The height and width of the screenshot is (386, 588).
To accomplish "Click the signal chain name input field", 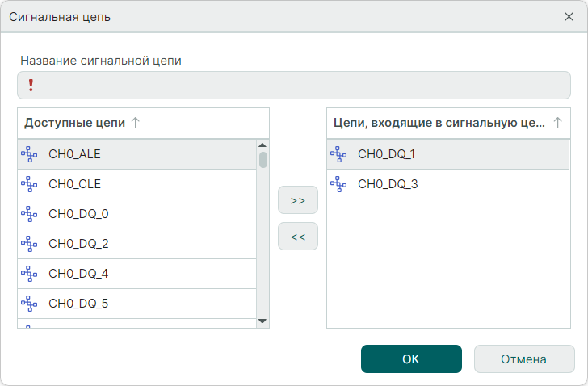I will tap(299, 85).
